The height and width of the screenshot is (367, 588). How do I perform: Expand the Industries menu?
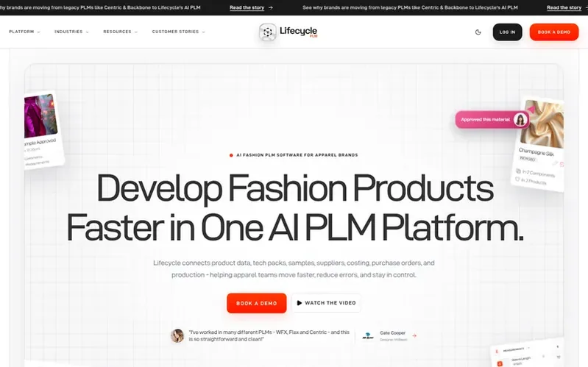(x=71, y=32)
